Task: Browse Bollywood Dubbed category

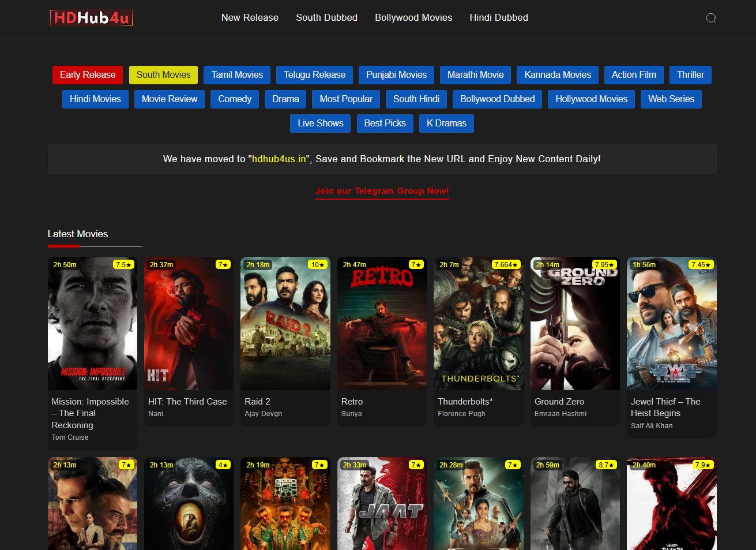Action: click(x=498, y=99)
